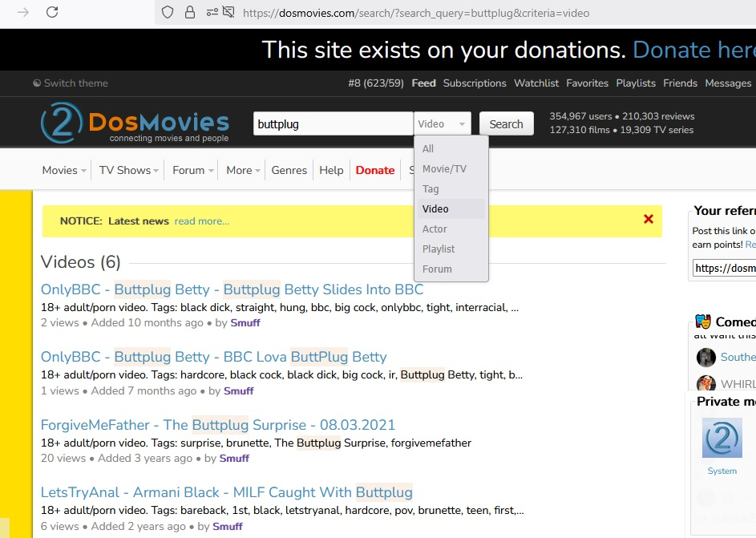Expand the TV Shows menu
Viewport: 756px width, 538px height.
tap(129, 170)
